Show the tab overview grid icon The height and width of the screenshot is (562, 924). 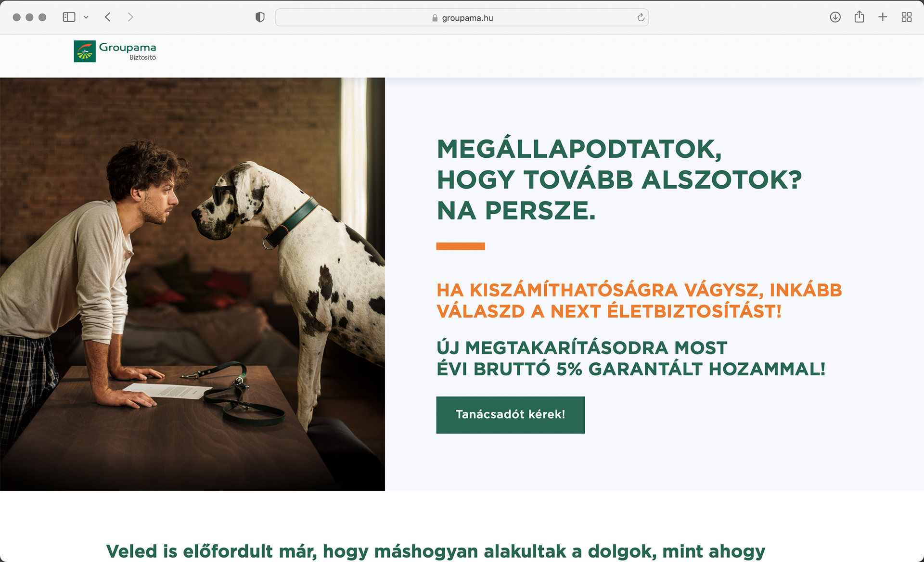click(x=907, y=17)
